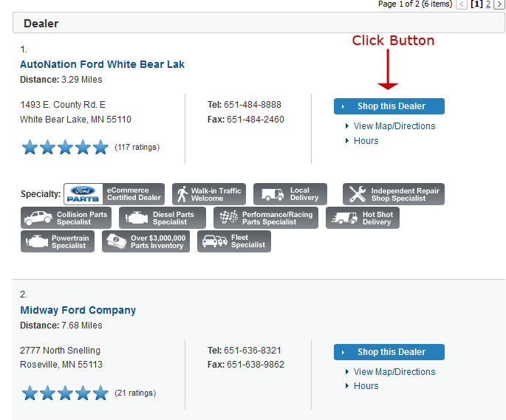
Task: Click the (21 ratings) text
Action: point(135,393)
